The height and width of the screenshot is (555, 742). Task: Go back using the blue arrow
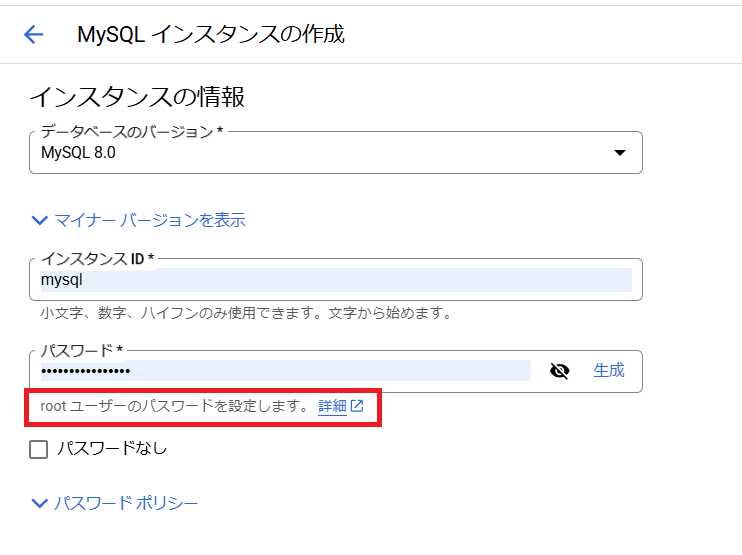[34, 35]
